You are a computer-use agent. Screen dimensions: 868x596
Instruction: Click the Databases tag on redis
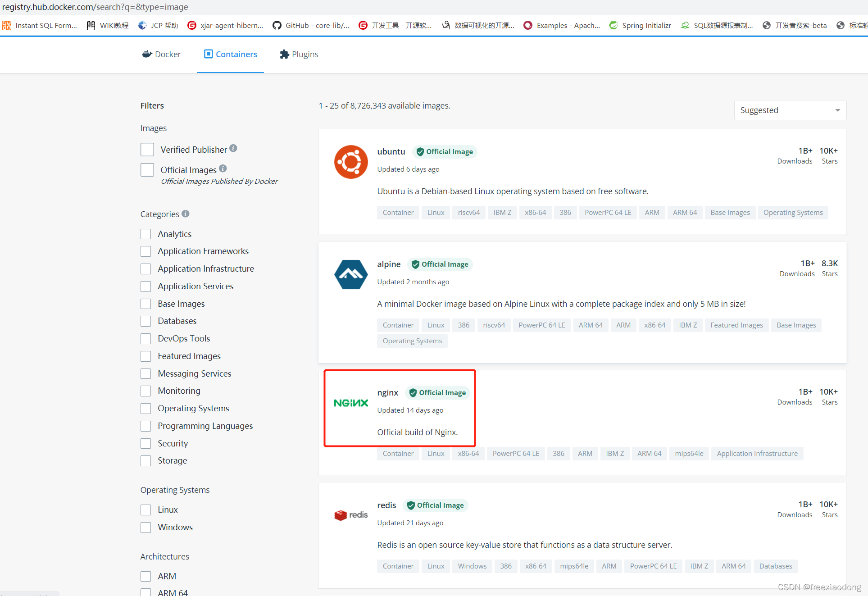click(775, 566)
